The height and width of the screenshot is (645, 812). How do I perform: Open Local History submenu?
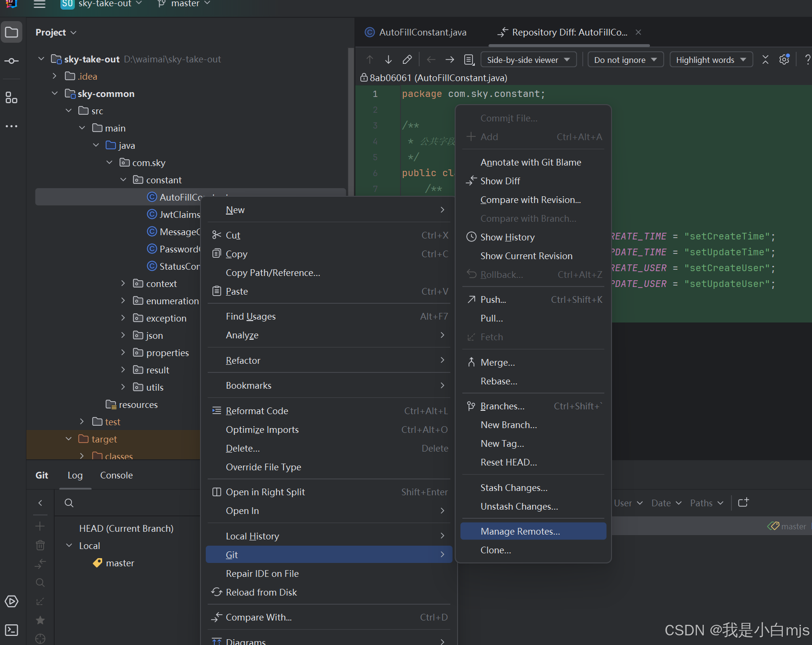pos(329,536)
